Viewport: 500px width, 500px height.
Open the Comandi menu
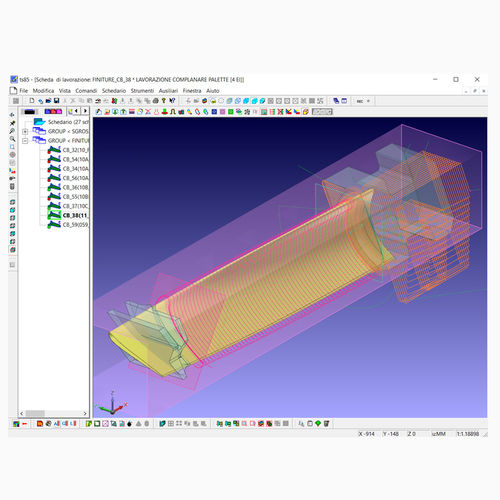86,91
